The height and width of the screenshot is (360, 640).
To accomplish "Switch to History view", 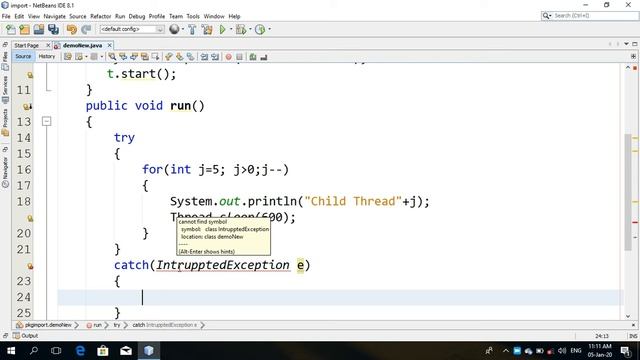I will coord(47,57).
